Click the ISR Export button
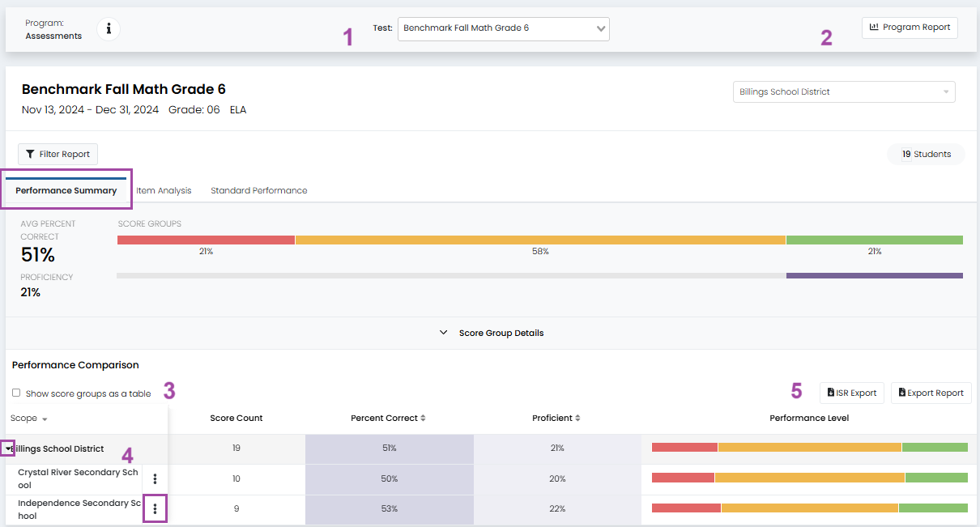This screenshot has height=527, width=980. pyautogui.click(x=851, y=393)
